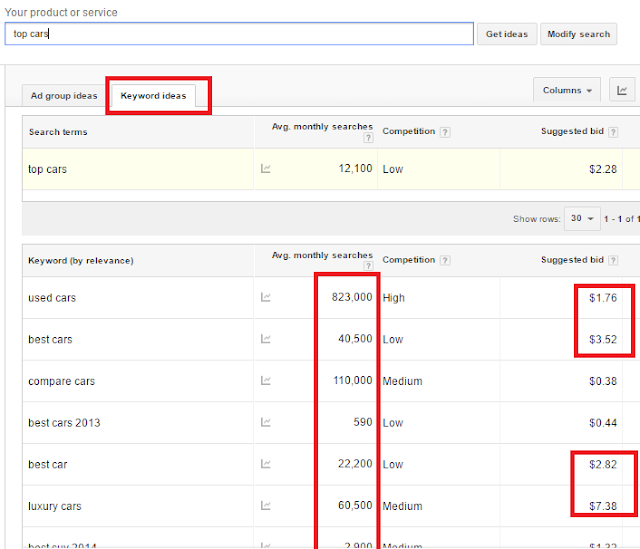Click the 823,000 searches value
Image resolution: width=640 pixels, height=549 pixels.
352,297
